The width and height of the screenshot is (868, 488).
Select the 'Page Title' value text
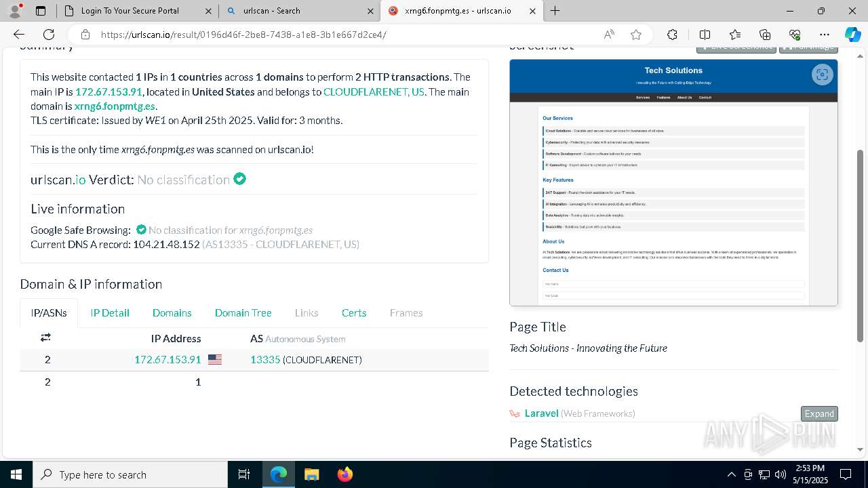(588, 348)
